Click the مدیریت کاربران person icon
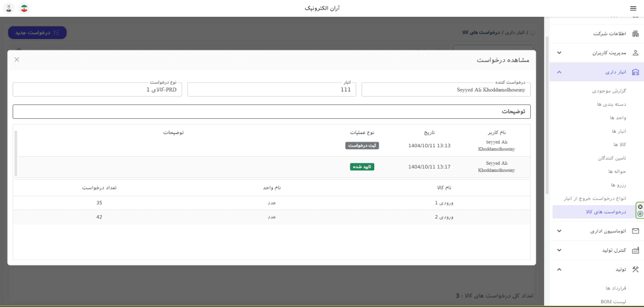The width and height of the screenshot is (644, 307). coord(635,53)
